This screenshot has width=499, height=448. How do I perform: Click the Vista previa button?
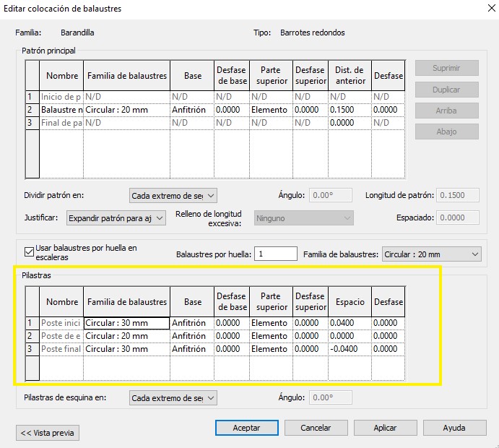pyautogui.click(x=48, y=433)
